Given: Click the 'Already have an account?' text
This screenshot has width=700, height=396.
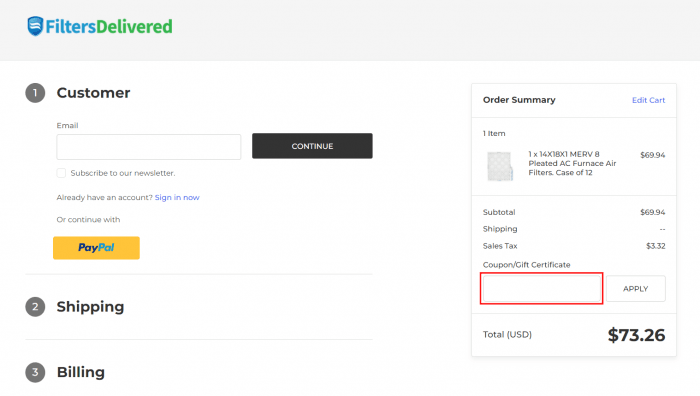Looking at the screenshot, I should click(x=104, y=197).
